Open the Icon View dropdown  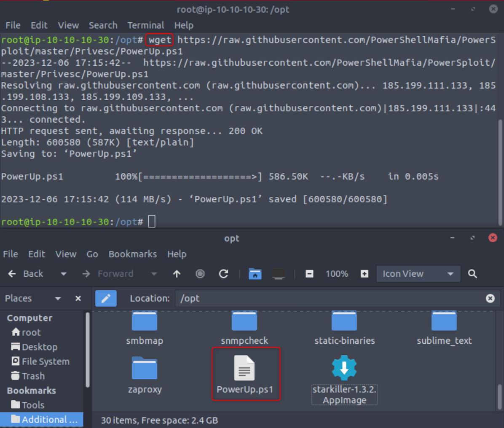[418, 274]
